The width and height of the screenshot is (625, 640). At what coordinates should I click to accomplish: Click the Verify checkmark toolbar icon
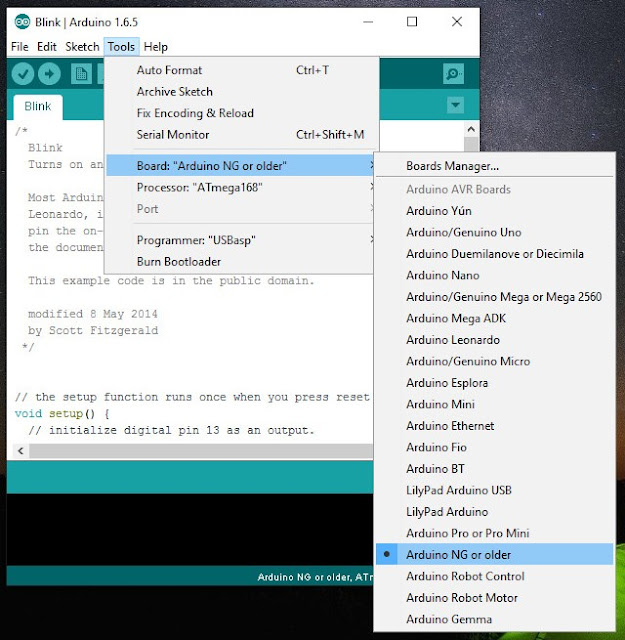[22, 74]
